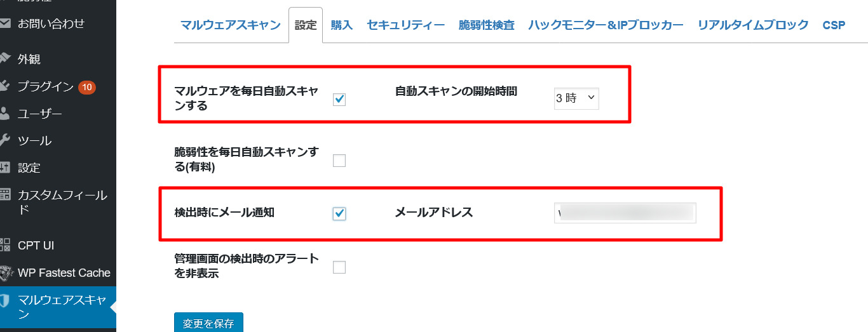Click the 変更を保存 button
This screenshot has height=332, width=868.
point(208,323)
